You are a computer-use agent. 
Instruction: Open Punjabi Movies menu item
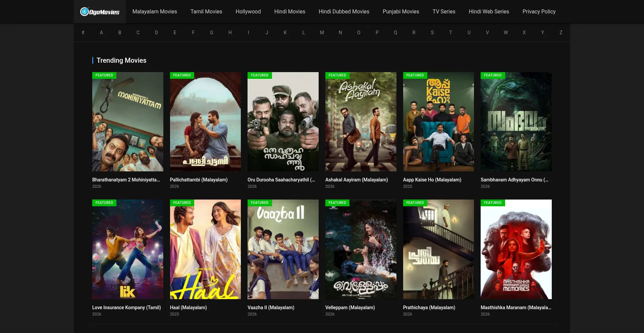coord(401,11)
